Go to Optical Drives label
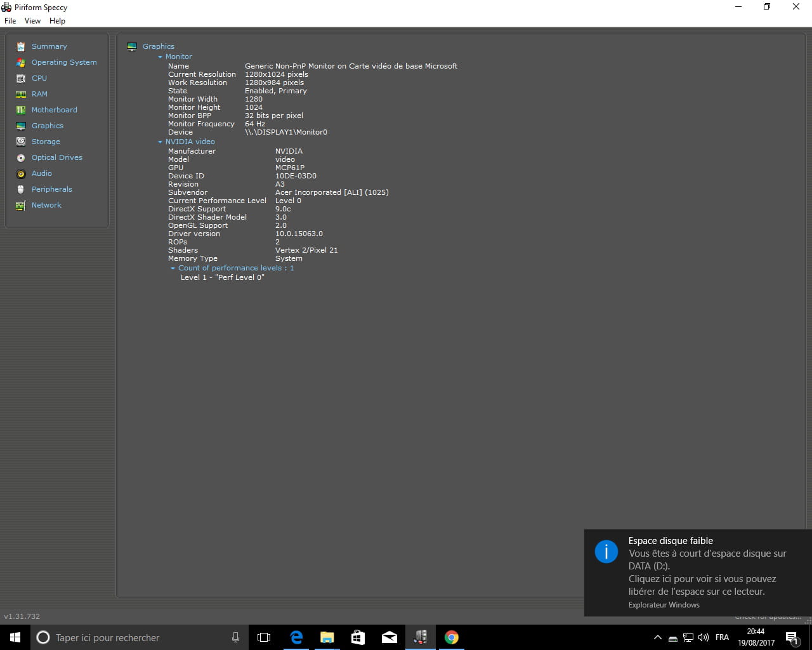812x650 pixels. click(57, 157)
